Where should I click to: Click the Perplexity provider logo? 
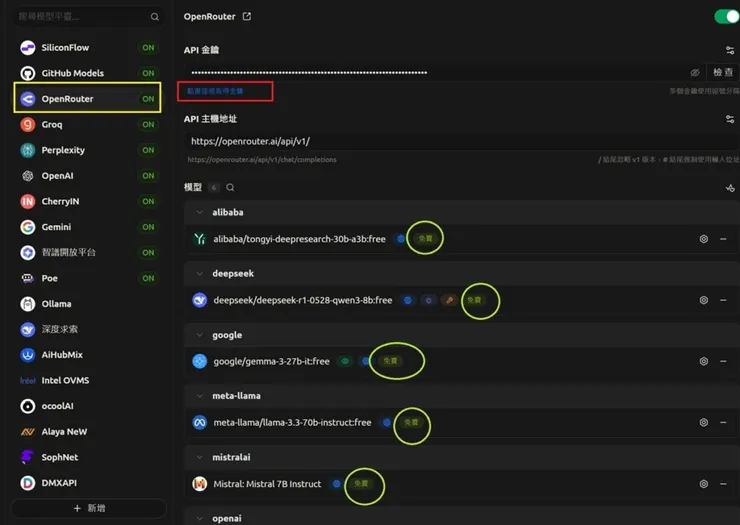(28, 150)
